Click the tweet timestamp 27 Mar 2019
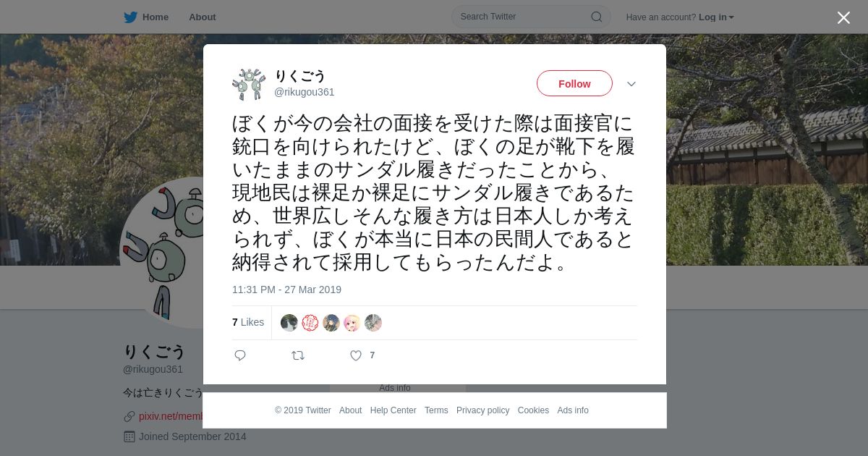This screenshot has width=868, height=456. [x=286, y=290]
